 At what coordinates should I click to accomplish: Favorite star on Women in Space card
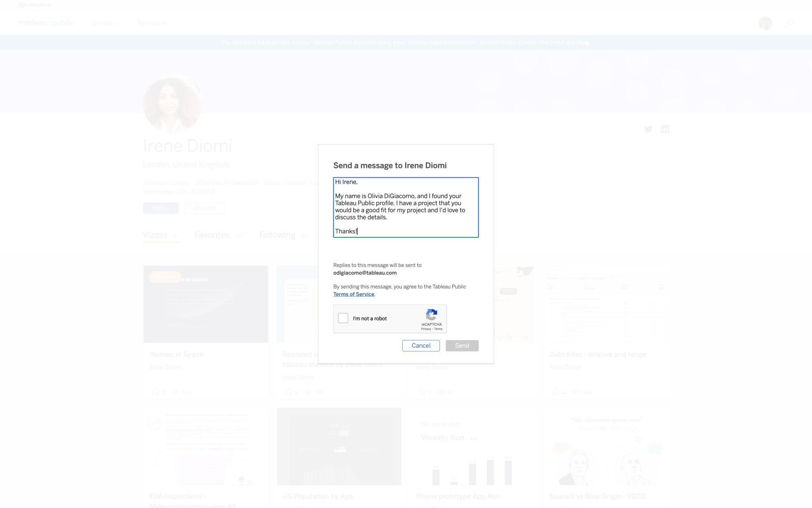pos(155,392)
